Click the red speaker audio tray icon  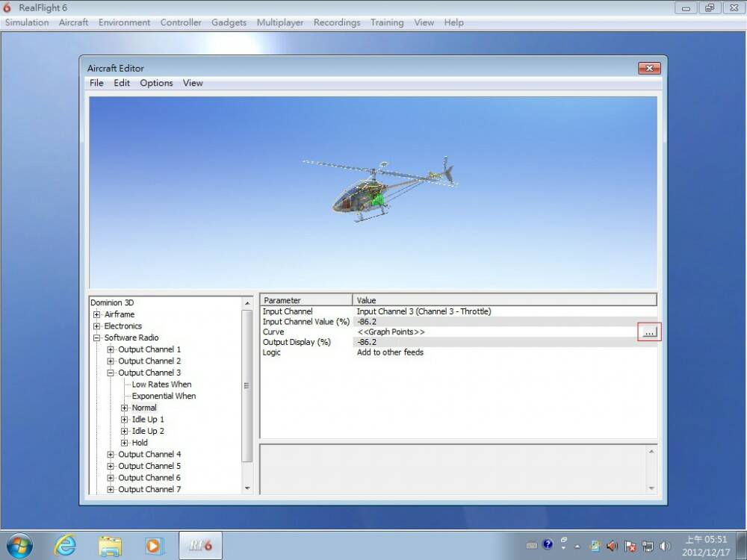(x=613, y=547)
